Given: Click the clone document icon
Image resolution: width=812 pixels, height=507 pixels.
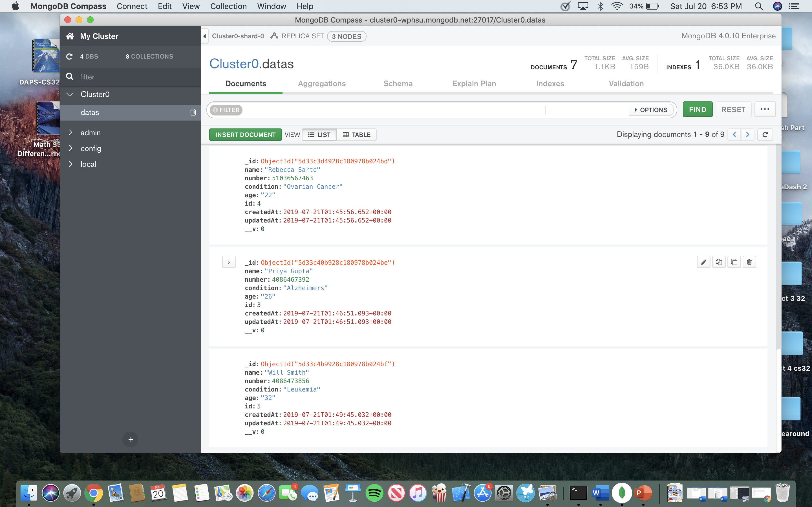Looking at the screenshot, I should [734, 262].
